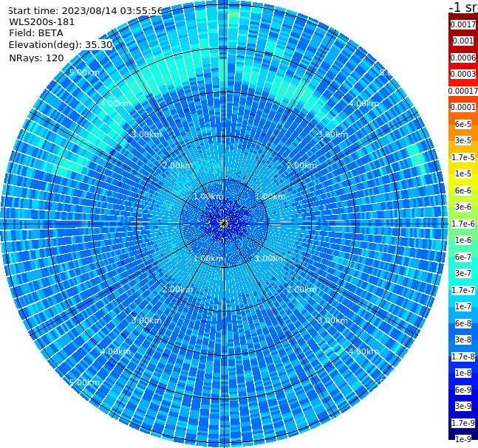Select the WLS200s-181 instrument label
The width and height of the screenshot is (478, 448).
pyautogui.click(x=42, y=22)
